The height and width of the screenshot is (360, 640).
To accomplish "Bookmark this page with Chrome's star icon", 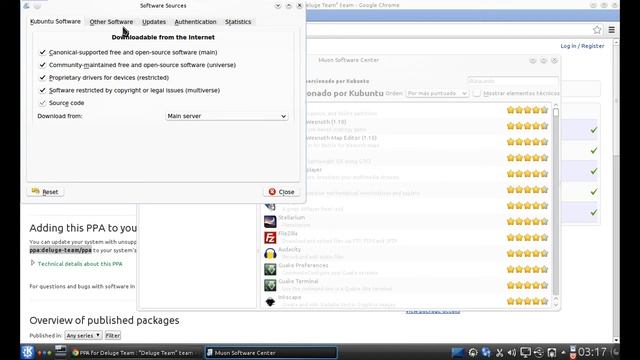I will [597, 30].
